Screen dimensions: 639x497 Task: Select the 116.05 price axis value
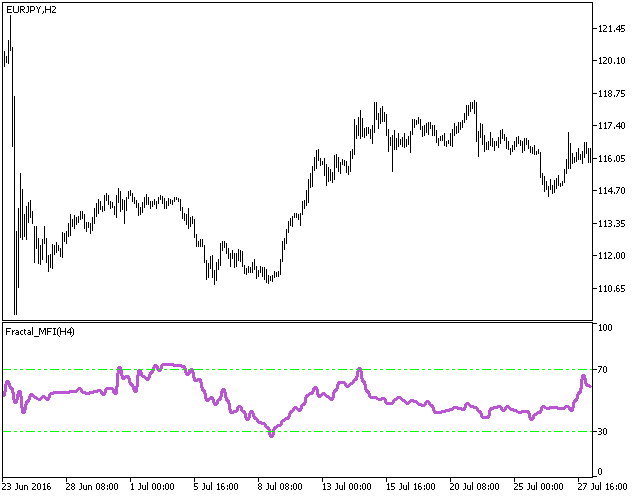[611, 159]
